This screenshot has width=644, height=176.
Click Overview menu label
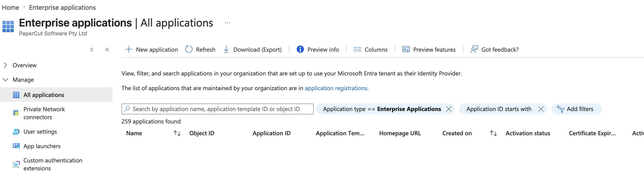tap(24, 65)
